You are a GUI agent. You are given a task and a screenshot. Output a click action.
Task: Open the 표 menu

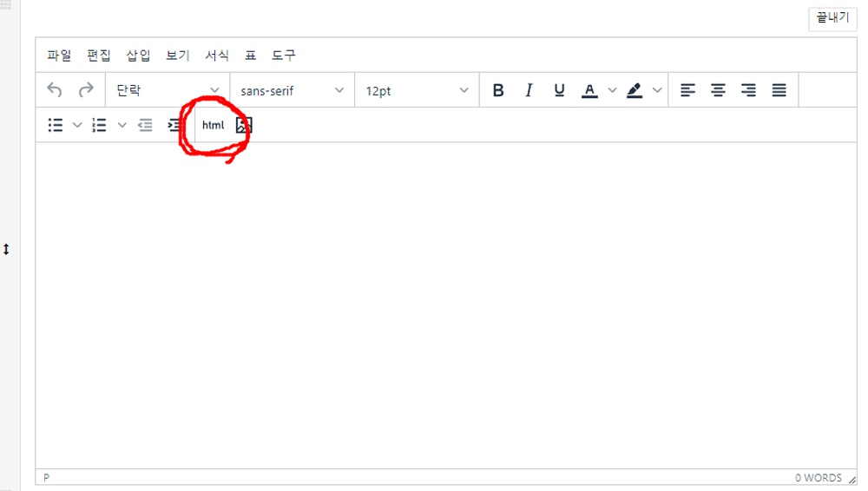pyautogui.click(x=251, y=56)
